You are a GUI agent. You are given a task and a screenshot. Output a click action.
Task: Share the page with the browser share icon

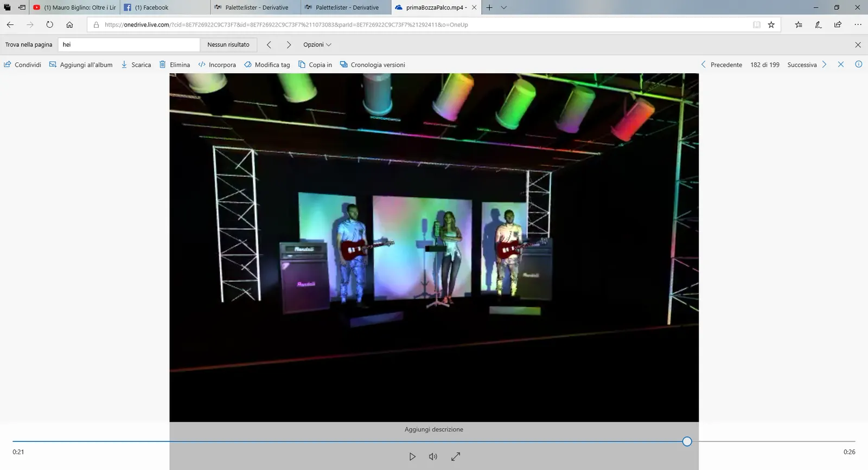pyautogui.click(x=838, y=24)
